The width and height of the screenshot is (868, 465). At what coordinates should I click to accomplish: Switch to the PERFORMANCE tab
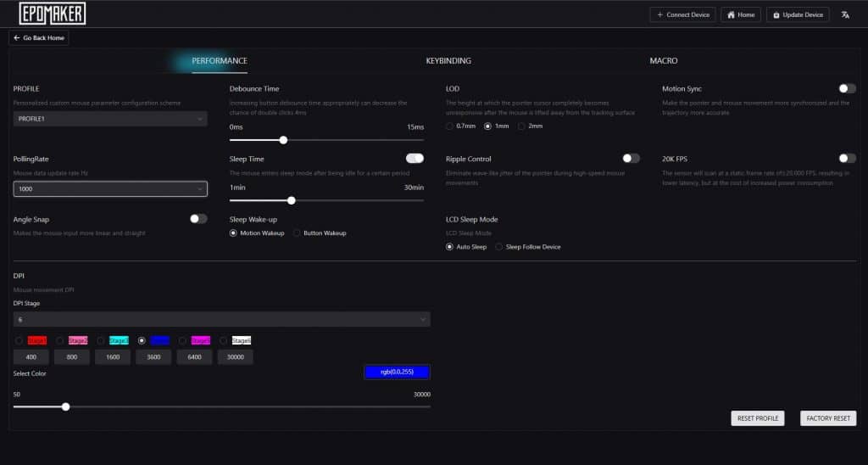tap(220, 61)
